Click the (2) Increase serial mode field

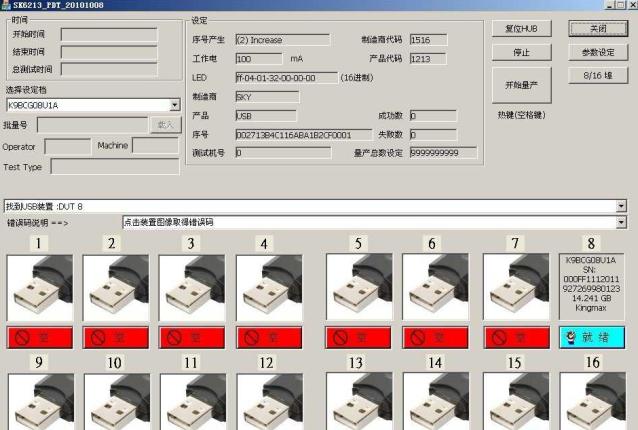point(283,40)
